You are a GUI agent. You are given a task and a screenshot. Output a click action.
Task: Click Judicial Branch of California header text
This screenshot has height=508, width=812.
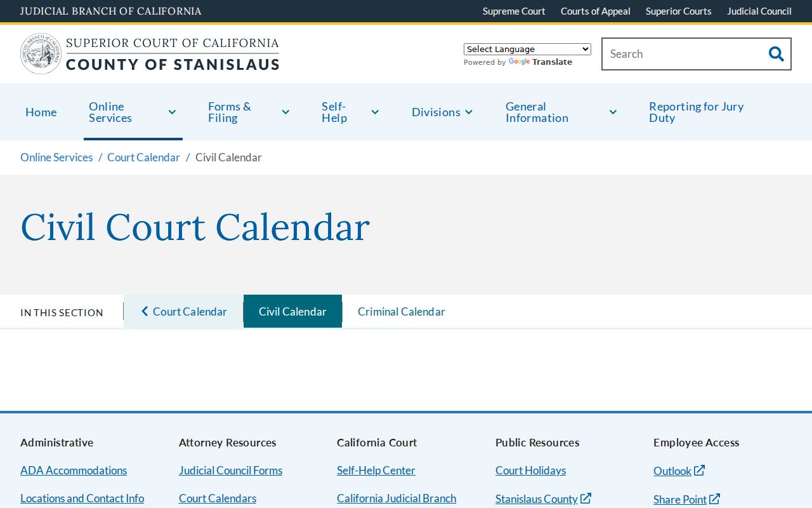[x=111, y=11]
